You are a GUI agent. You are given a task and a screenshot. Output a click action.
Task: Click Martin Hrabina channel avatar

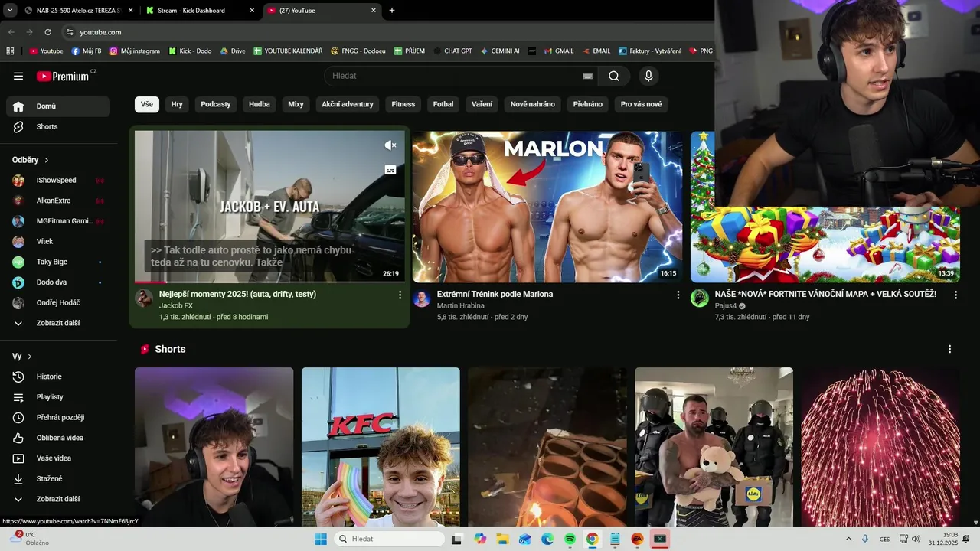click(x=422, y=298)
